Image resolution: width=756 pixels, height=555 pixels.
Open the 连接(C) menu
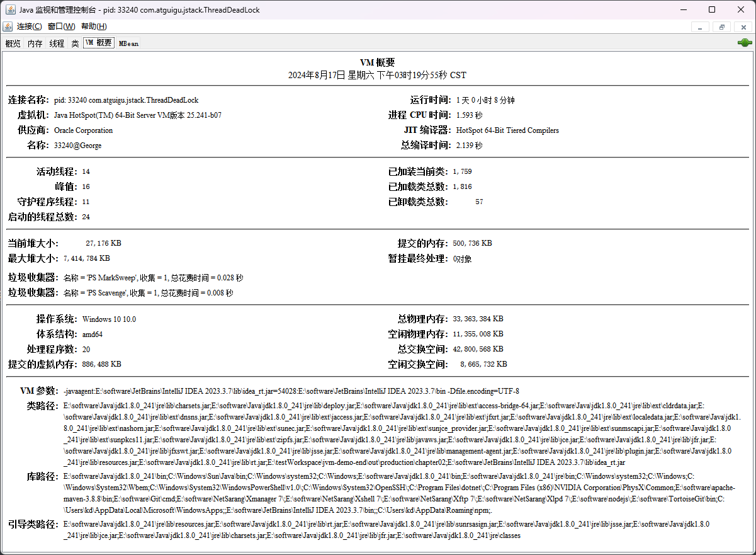29,26
